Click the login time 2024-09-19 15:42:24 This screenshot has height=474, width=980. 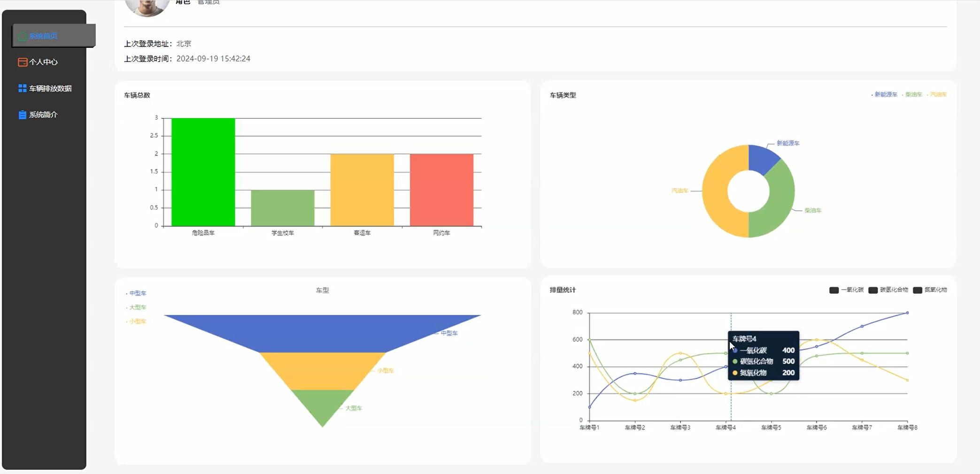[x=213, y=59]
